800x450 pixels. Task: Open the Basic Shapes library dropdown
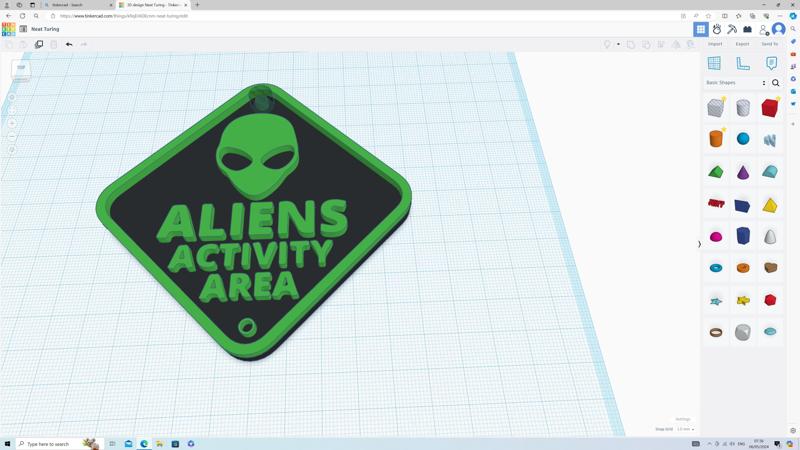pyautogui.click(x=735, y=83)
